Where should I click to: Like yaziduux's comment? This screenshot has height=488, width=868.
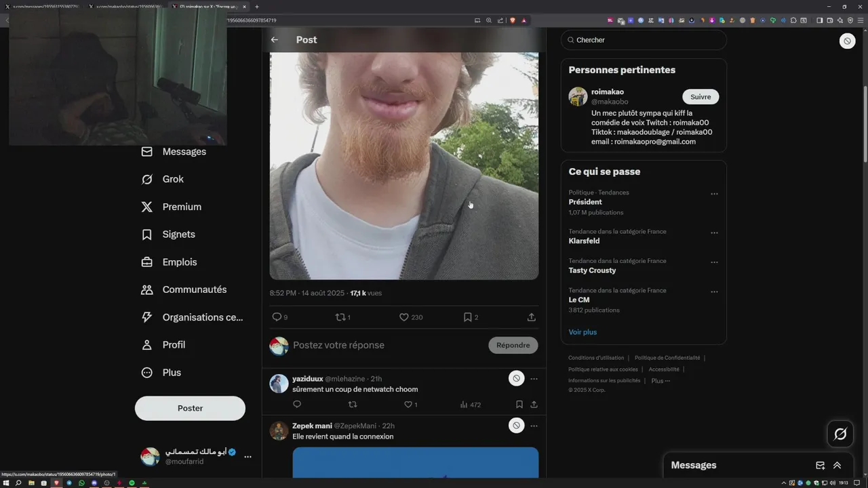pos(408,405)
